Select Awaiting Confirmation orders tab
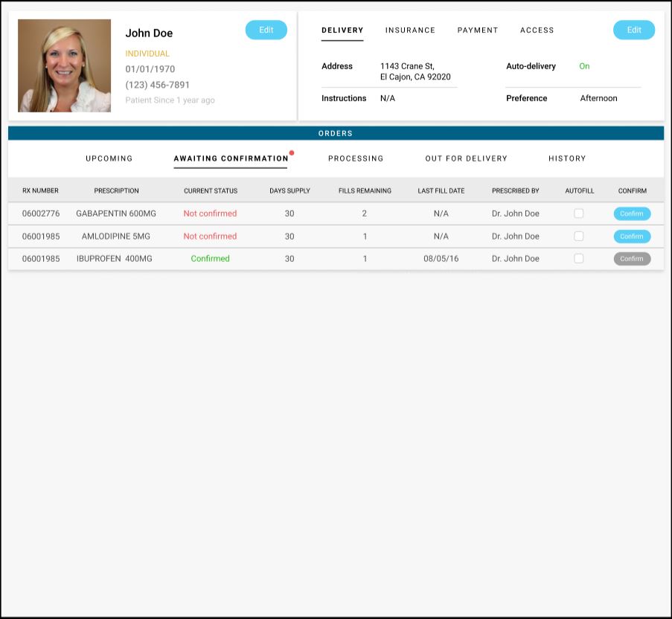 (231, 158)
